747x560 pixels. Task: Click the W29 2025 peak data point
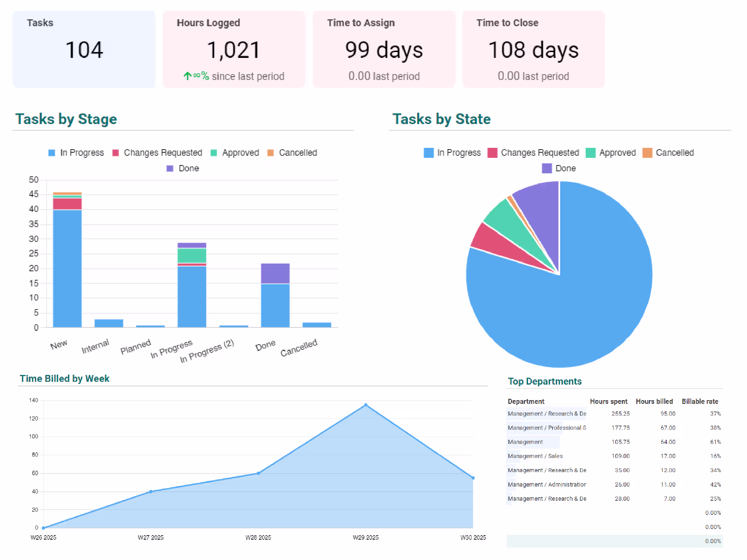point(365,405)
